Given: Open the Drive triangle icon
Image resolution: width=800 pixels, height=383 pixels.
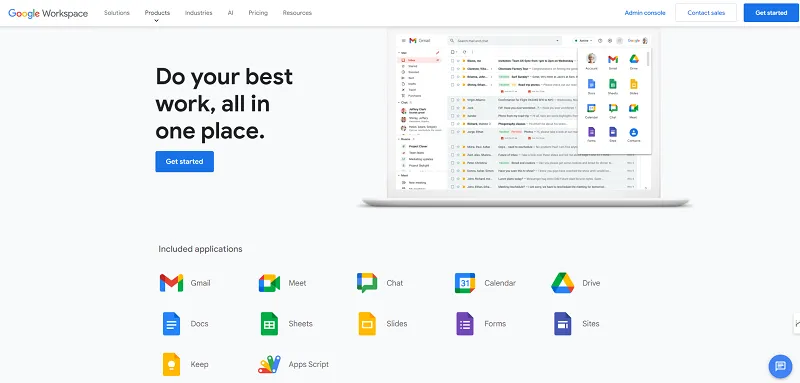Looking at the screenshot, I should coord(563,283).
